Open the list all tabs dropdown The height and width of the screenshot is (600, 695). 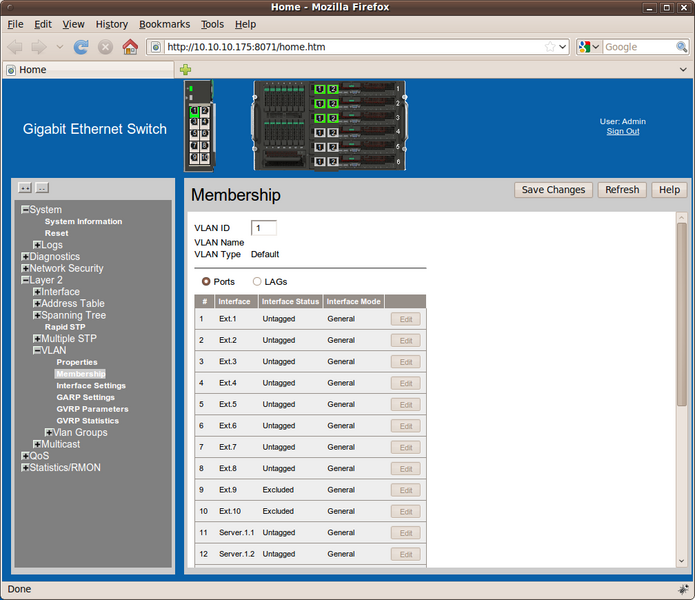click(x=683, y=69)
